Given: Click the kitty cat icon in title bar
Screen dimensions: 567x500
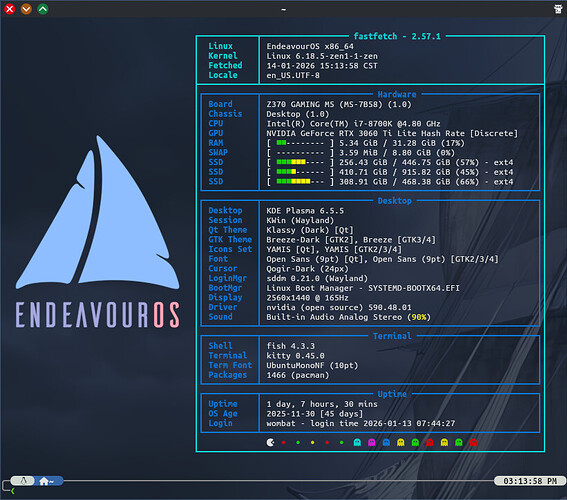Looking at the screenshot, I should tap(558, 9).
